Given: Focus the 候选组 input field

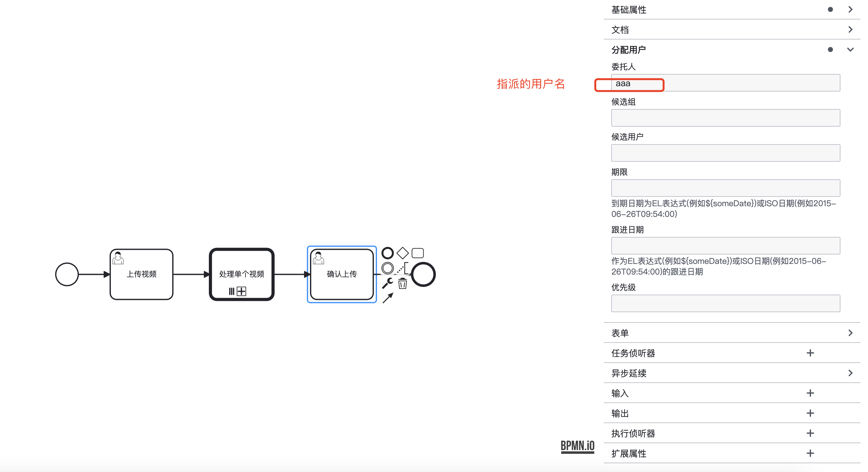Looking at the screenshot, I should pos(726,118).
